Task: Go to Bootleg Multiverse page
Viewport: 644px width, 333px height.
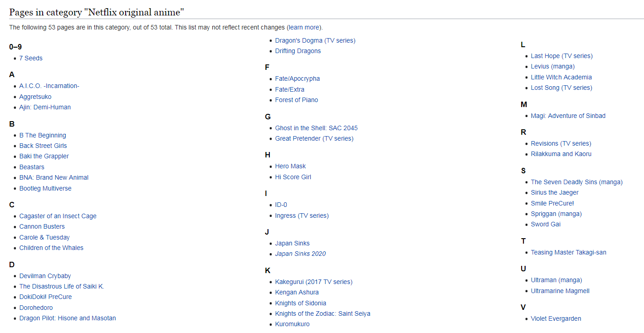Action: click(45, 188)
